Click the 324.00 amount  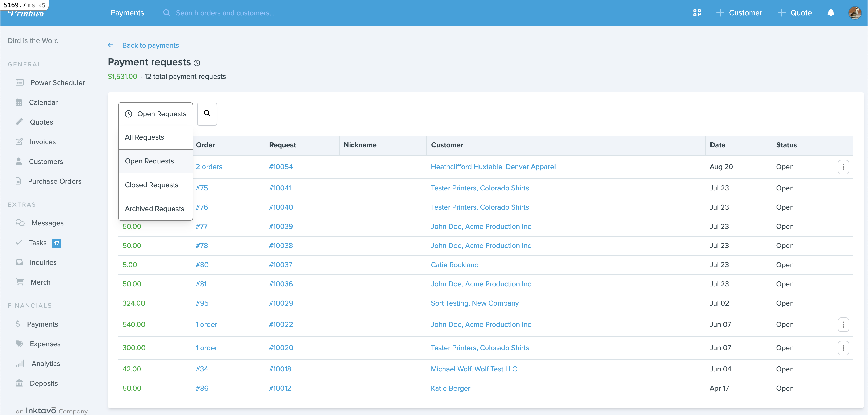134,303
